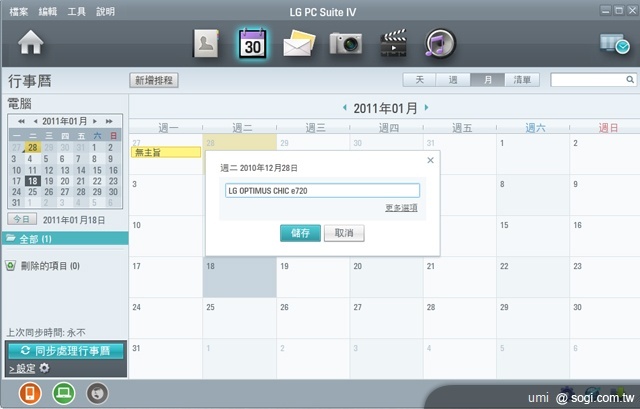Click the 同步處理行事曆 sync button
The height and width of the screenshot is (409, 640).
click(66, 351)
